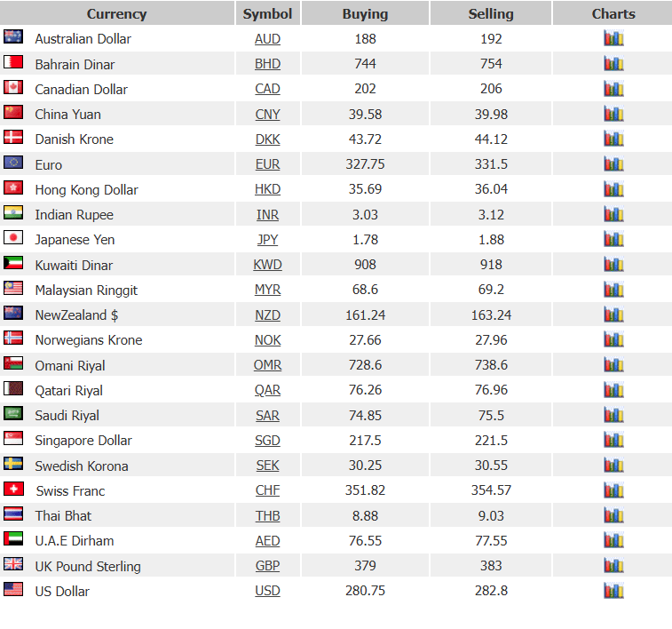Open the chart icon for Euro
672x629 pixels.
[x=613, y=163]
